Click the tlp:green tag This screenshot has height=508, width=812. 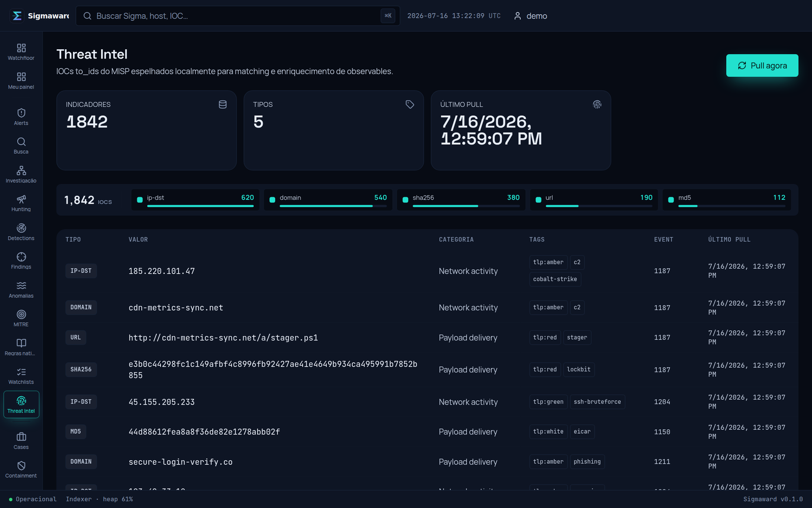coord(548,402)
